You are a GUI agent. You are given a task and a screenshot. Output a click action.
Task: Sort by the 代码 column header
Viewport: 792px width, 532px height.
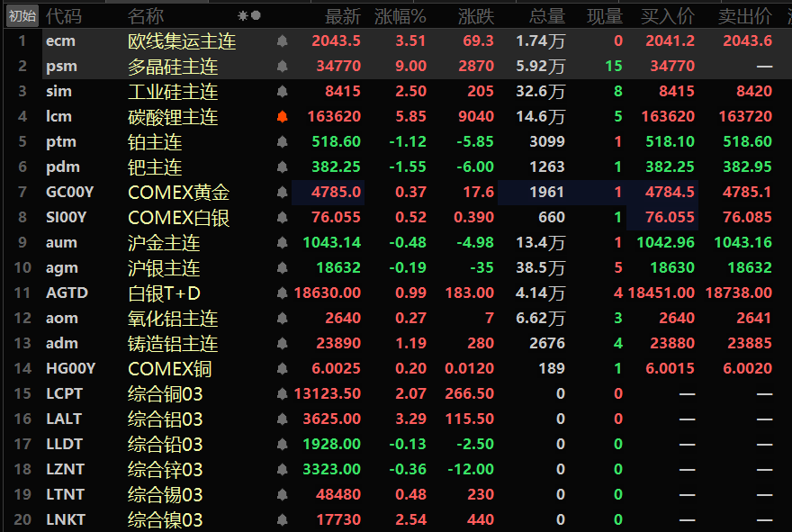click(x=64, y=17)
